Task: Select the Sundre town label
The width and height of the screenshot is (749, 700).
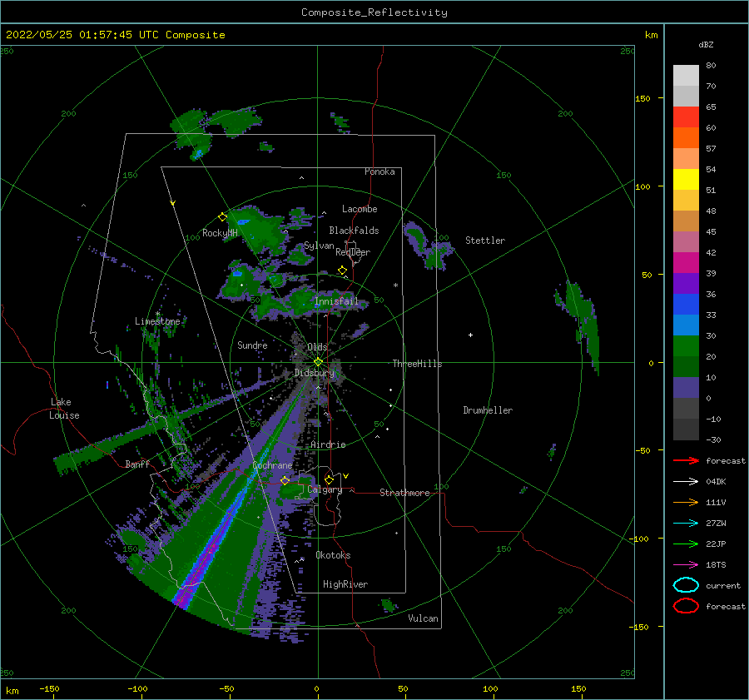Action: tap(252, 345)
